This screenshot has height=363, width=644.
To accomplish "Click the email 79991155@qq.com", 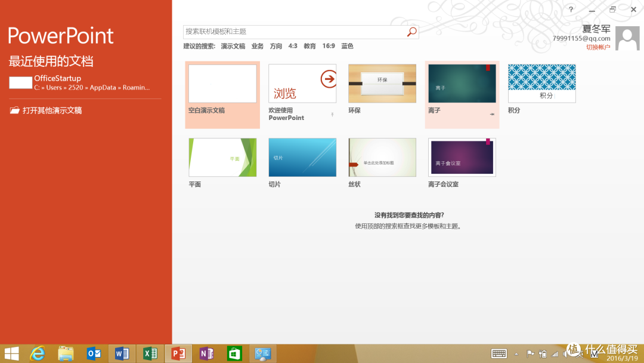I will pos(581,38).
